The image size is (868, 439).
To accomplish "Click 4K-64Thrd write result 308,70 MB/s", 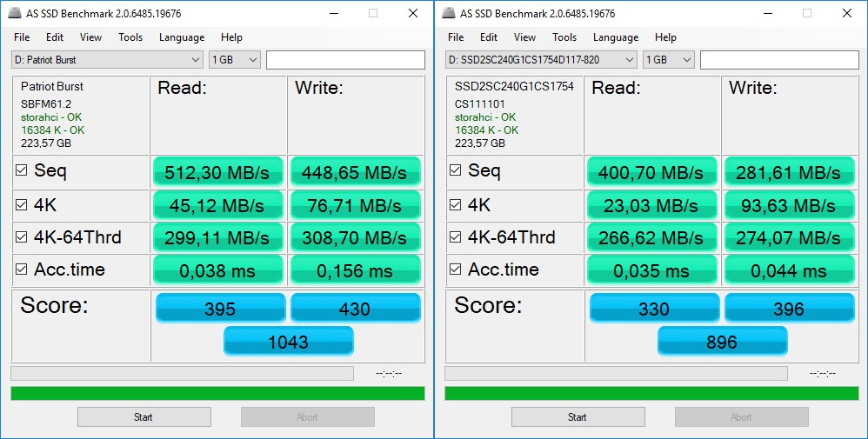I will coord(356,238).
